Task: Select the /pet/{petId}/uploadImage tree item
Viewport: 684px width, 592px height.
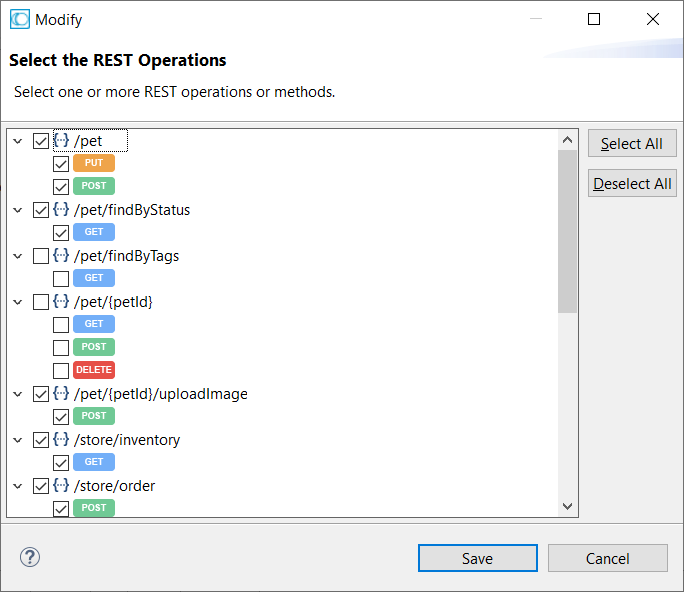Action: coord(160,394)
